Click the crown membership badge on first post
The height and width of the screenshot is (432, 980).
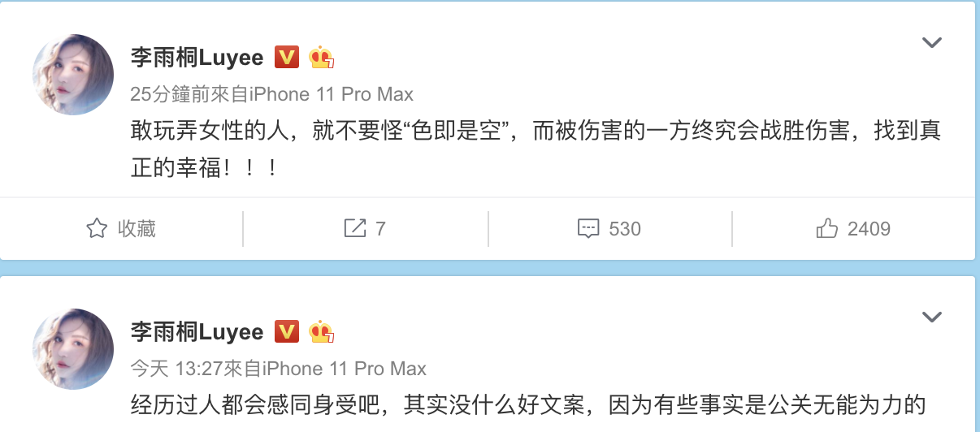point(322,58)
